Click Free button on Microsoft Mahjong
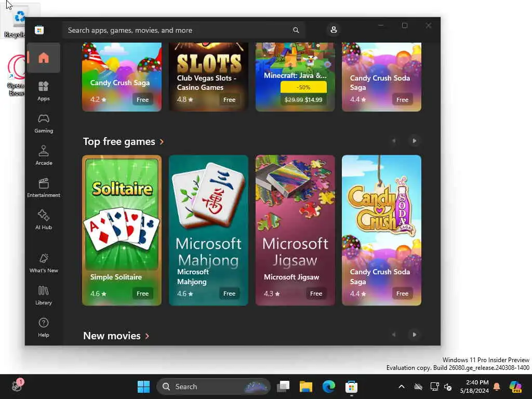The image size is (532, 399). click(x=229, y=294)
